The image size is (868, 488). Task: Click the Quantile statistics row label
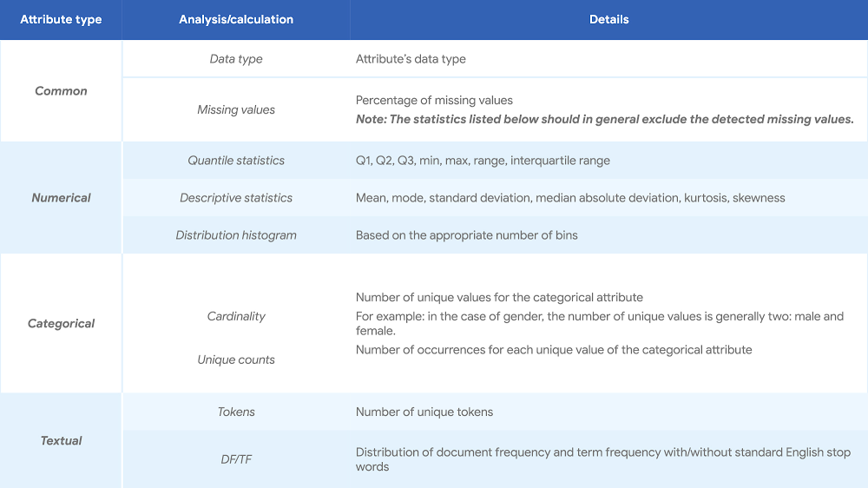tap(236, 161)
